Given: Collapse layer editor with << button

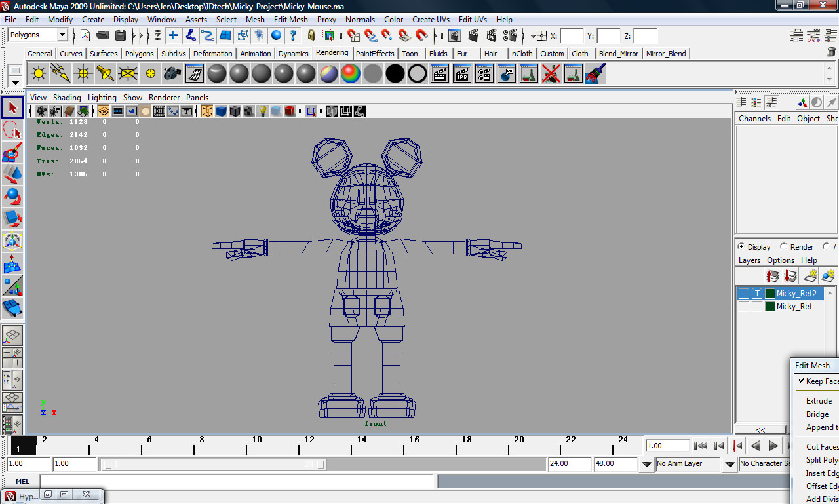Looking at the screenshot, I should pos(760,430).
